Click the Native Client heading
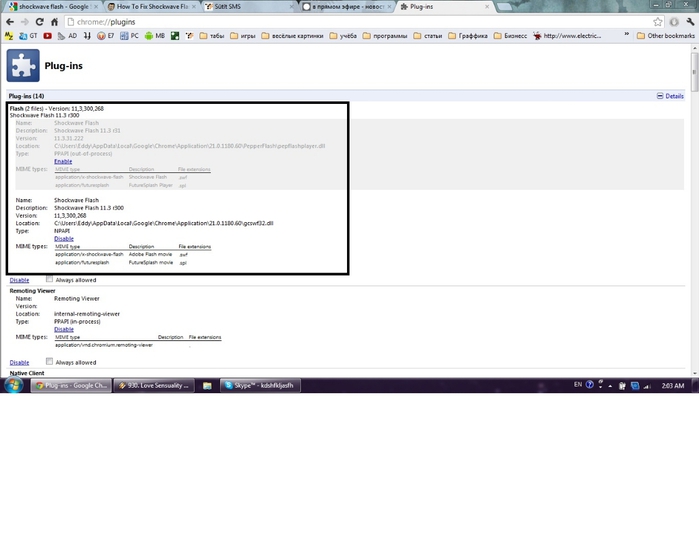This screenshot has height=560, width=699. [x=27, y=373]
